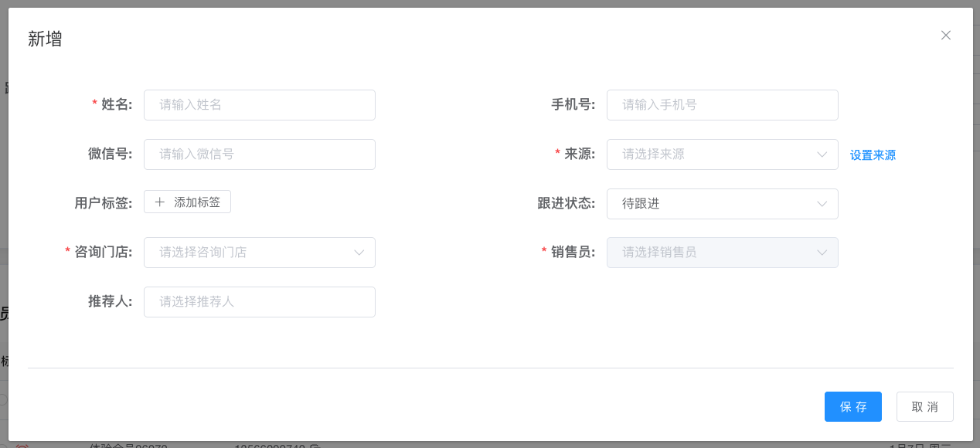Screen dimensions: 980x448
Task: Select the 请输入微信号 text field
Action: 259,154
